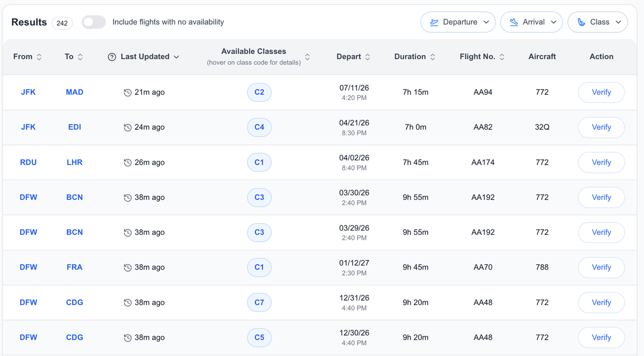Sort the table by Depart column

353,56
